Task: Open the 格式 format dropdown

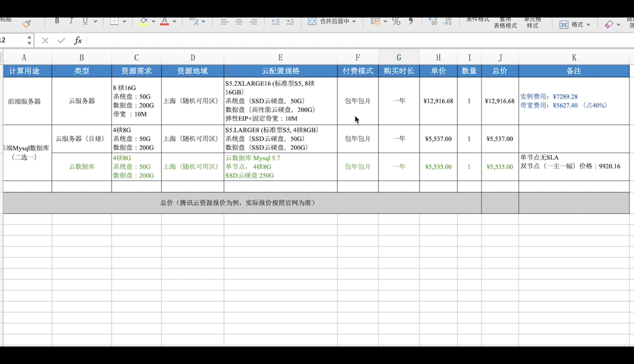Action: point(575,24)
